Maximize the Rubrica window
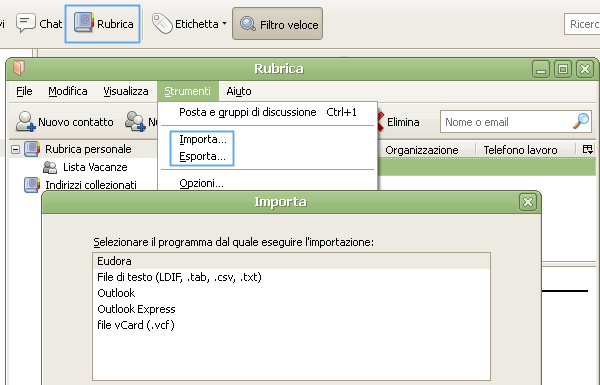 [563, 69]
